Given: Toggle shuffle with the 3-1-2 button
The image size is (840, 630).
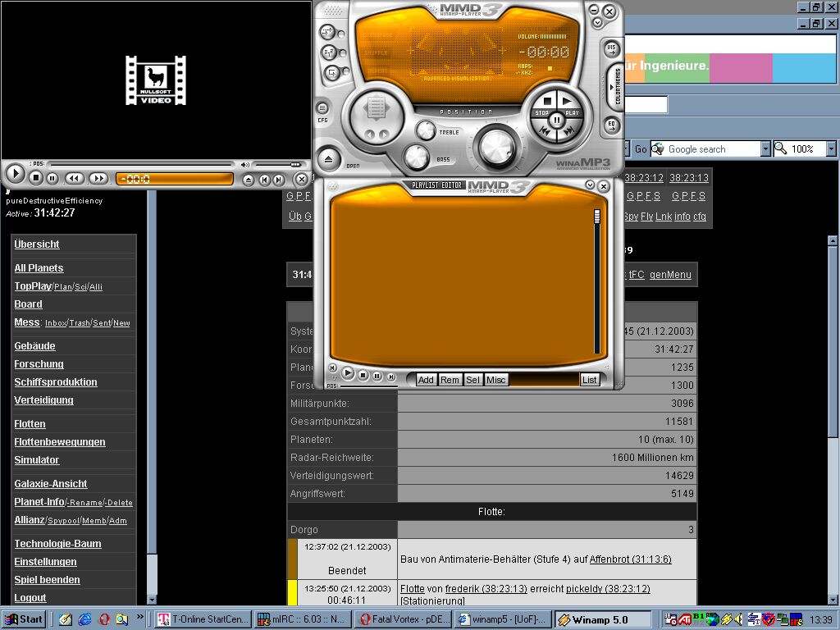Looking at the screenshot, I should tap(329, 52).
